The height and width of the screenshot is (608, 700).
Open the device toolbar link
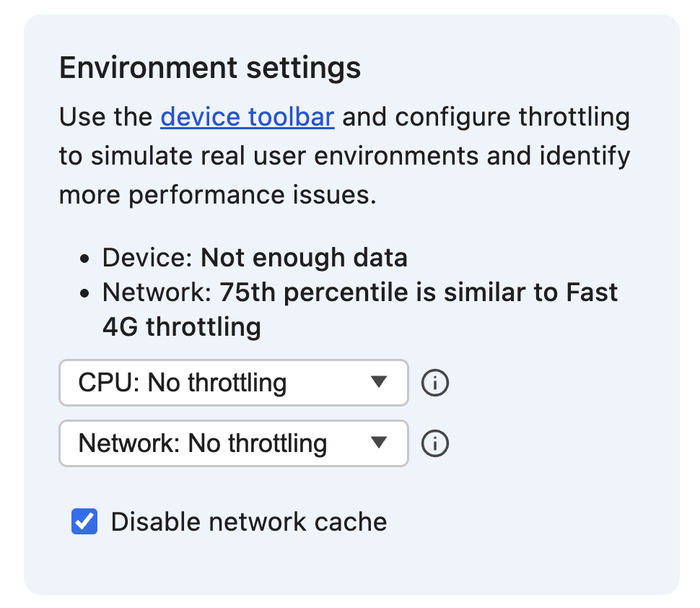[247, 117]
